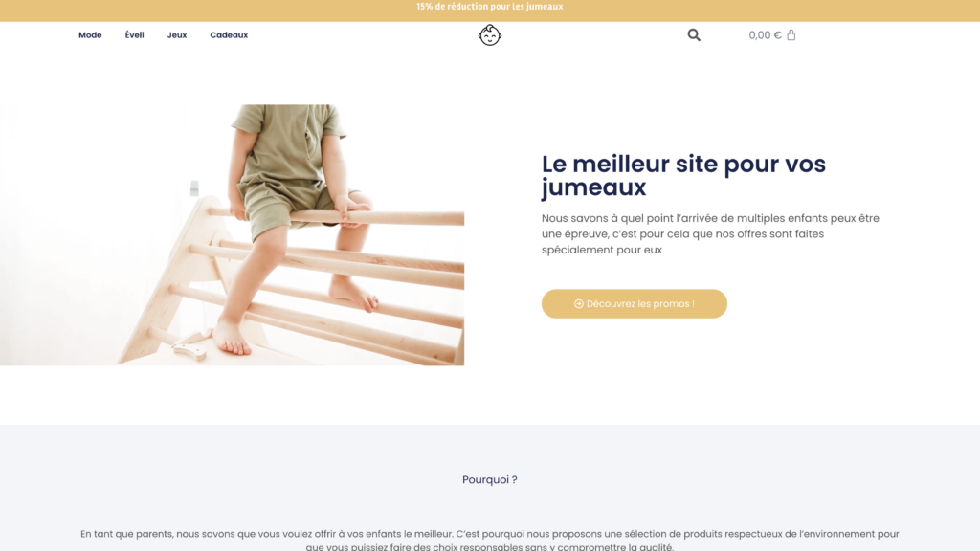This screenshot has height=551, width=980.
Task: Click the Pourquoi ? section title
Action: (489, 480)
